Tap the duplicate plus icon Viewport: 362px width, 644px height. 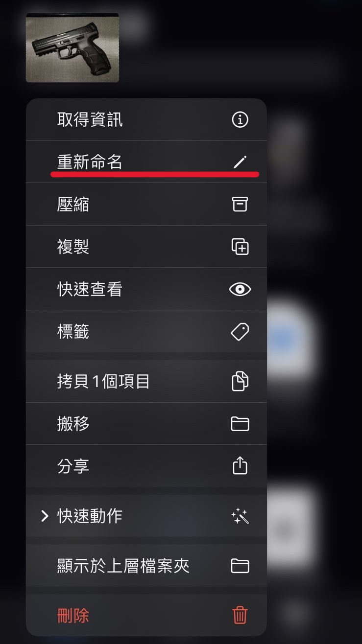[x=240, y=247]
